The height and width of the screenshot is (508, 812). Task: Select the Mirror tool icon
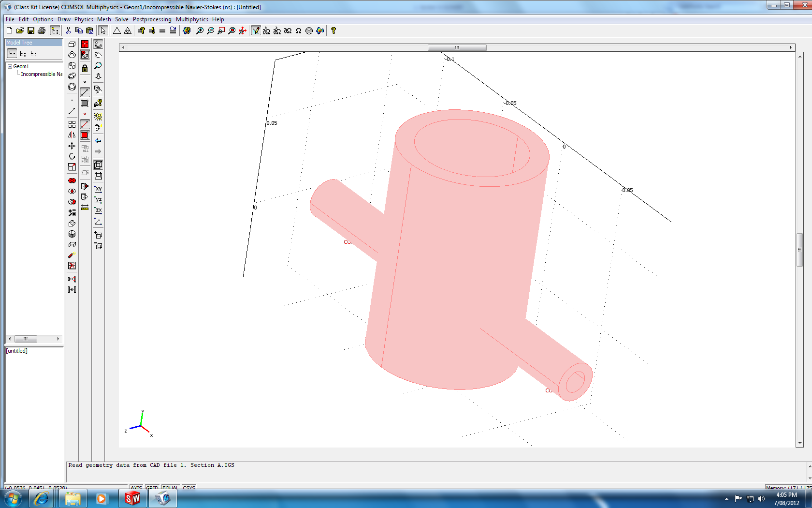pos(72,135)
